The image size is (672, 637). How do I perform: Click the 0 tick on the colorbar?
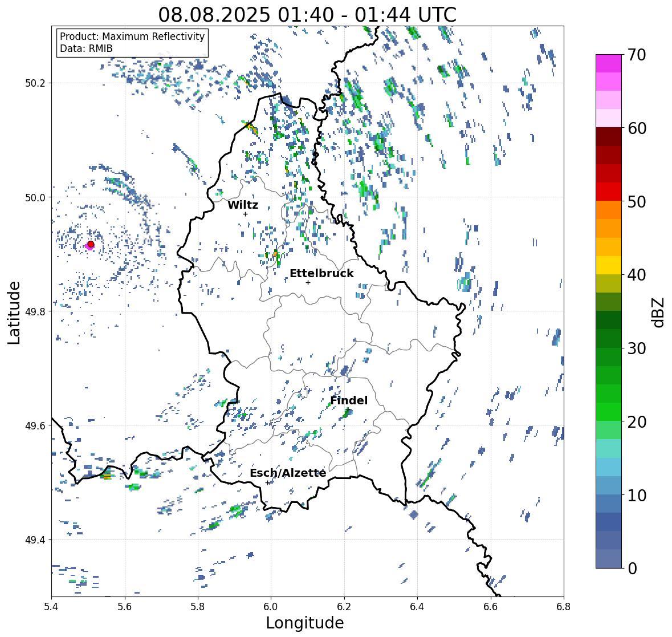click(632, 569)
